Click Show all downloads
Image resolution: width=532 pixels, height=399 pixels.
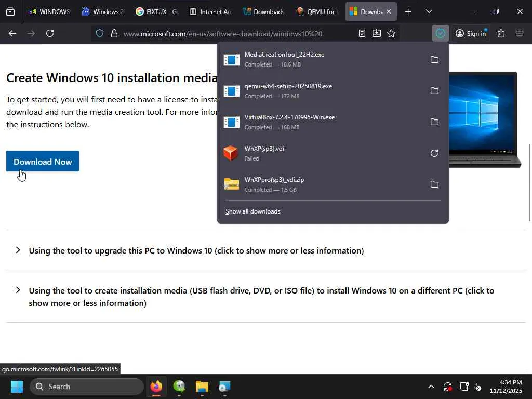tap(253, 211)
